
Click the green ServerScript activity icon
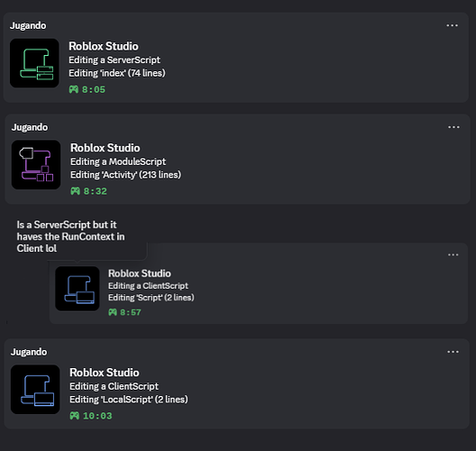pyautogui.click(x=34, y=63)
